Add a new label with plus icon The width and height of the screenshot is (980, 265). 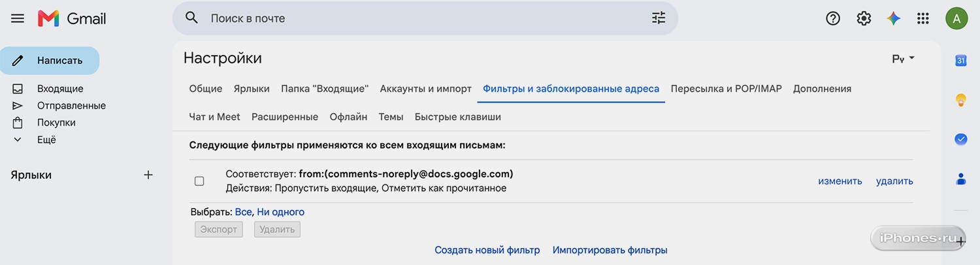click(x=148, y=175)
